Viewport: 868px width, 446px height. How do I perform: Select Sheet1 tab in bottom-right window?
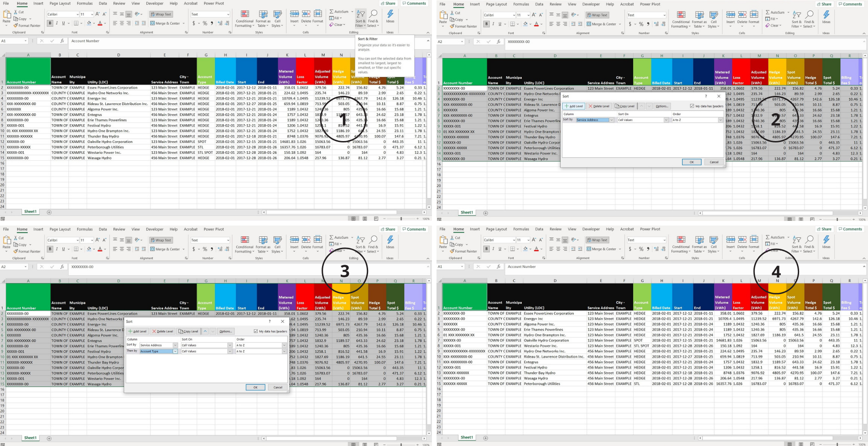pyautogui.click(x=467, y=438)
